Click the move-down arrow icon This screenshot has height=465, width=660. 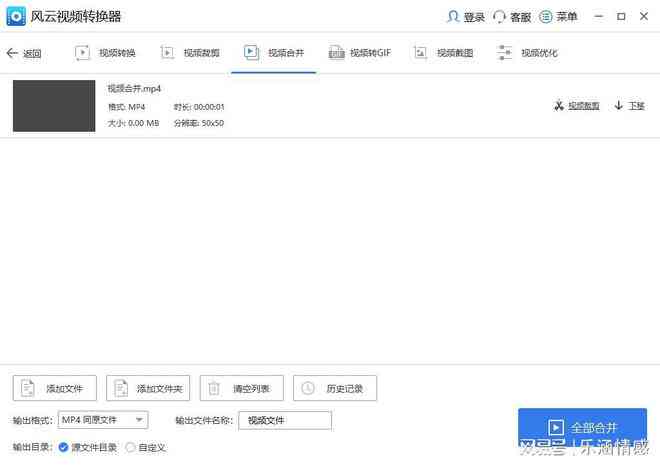tap(618, 105)
